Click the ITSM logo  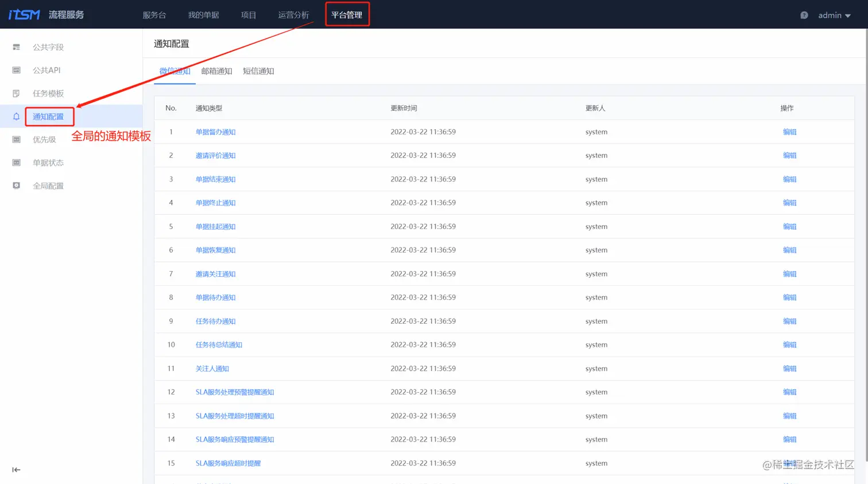pos(24,14)
